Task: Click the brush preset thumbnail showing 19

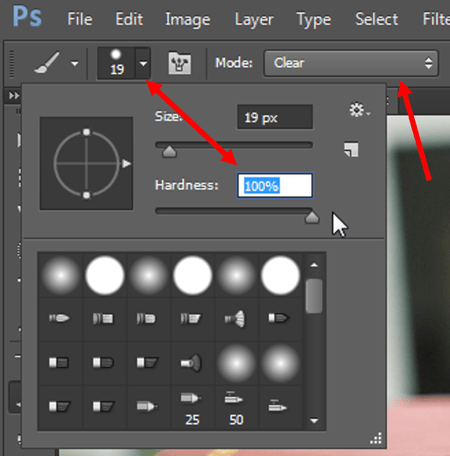Action: coord(116,63)
